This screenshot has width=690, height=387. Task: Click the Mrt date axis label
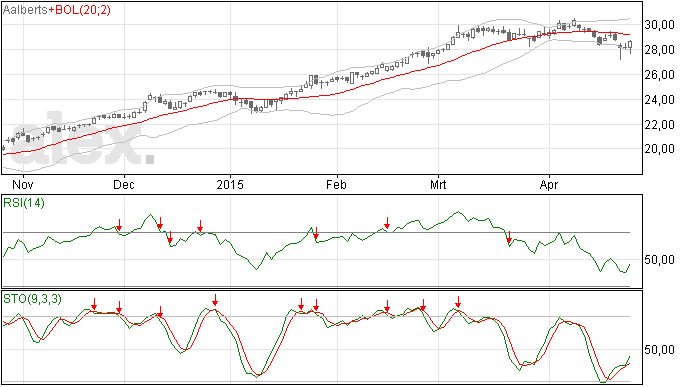[x=438, y=184]
